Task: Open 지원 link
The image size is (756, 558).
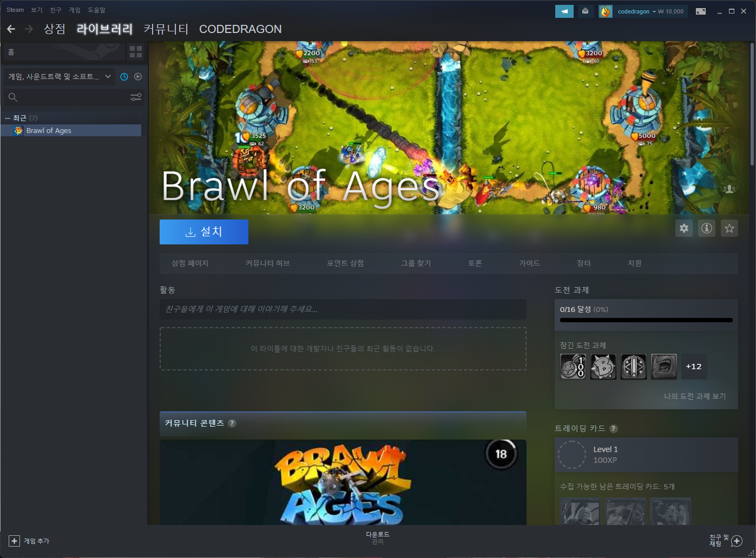Action: [x=635, y=263]
